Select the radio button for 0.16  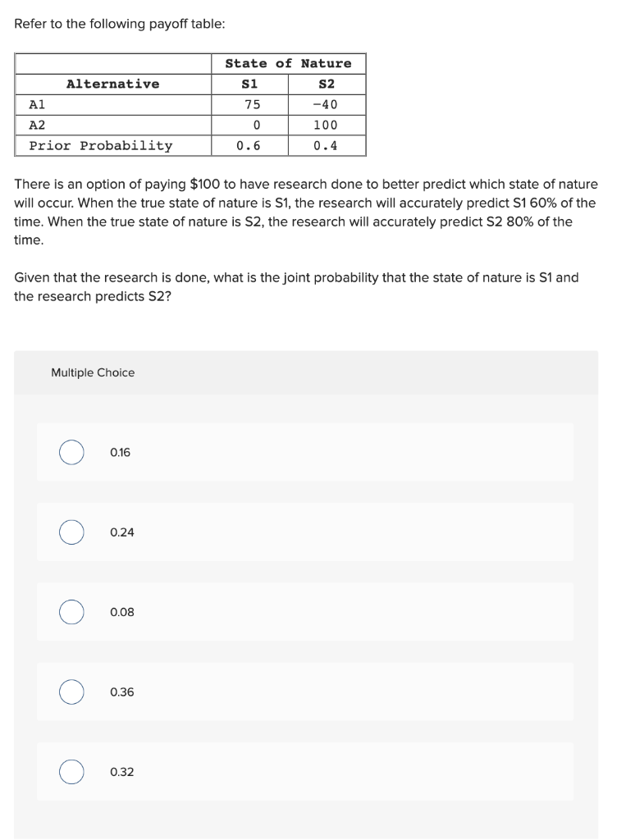point(71,451)
